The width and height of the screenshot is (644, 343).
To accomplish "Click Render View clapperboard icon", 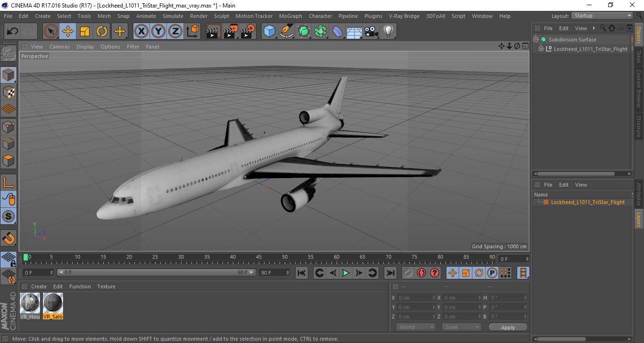I will pos(214,32).
